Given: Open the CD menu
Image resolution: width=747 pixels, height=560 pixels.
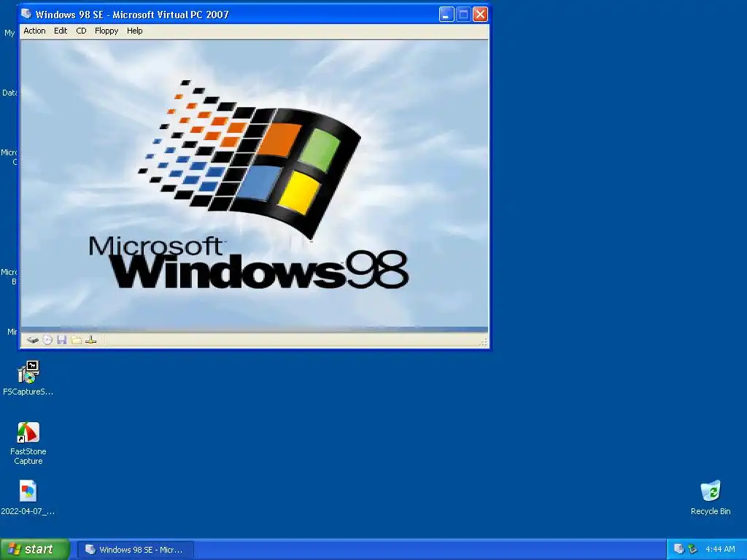Looking at the screenshot, I should (x=81, y=31).
